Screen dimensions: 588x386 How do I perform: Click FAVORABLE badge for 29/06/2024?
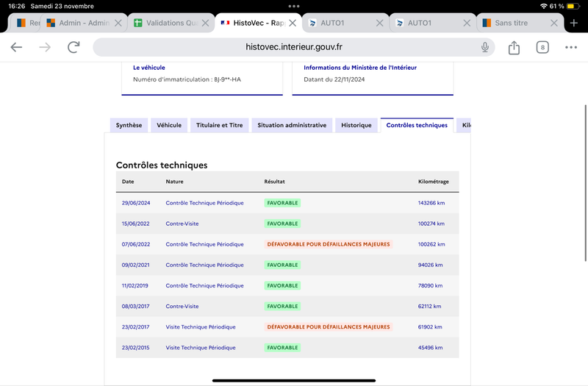(x=282, y=203)
